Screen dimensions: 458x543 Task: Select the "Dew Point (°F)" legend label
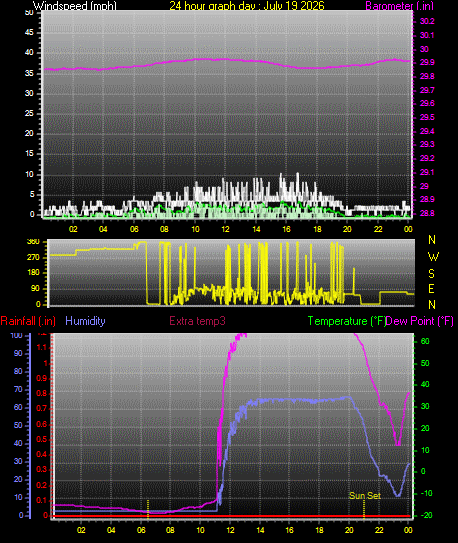click(x=420, y=321)
